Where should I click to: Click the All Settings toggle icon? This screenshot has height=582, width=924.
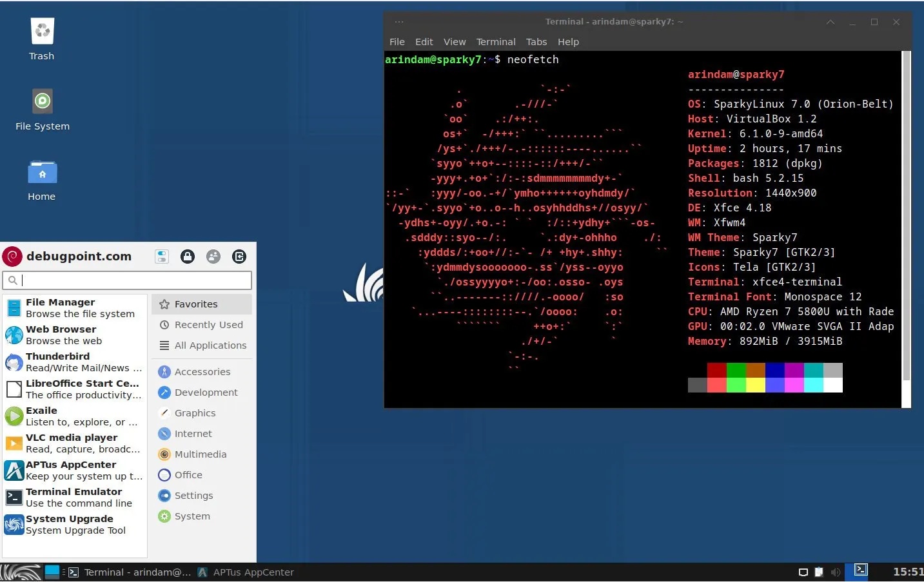click(162, 256)
